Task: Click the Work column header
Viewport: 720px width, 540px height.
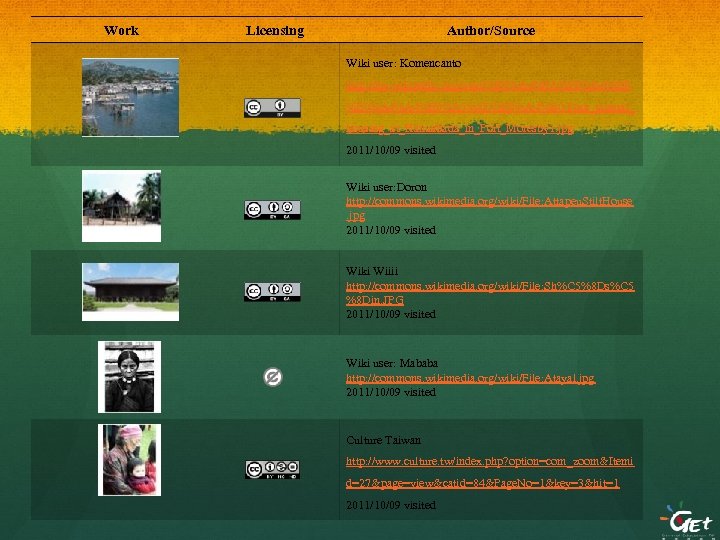Action: click(121, 30)
